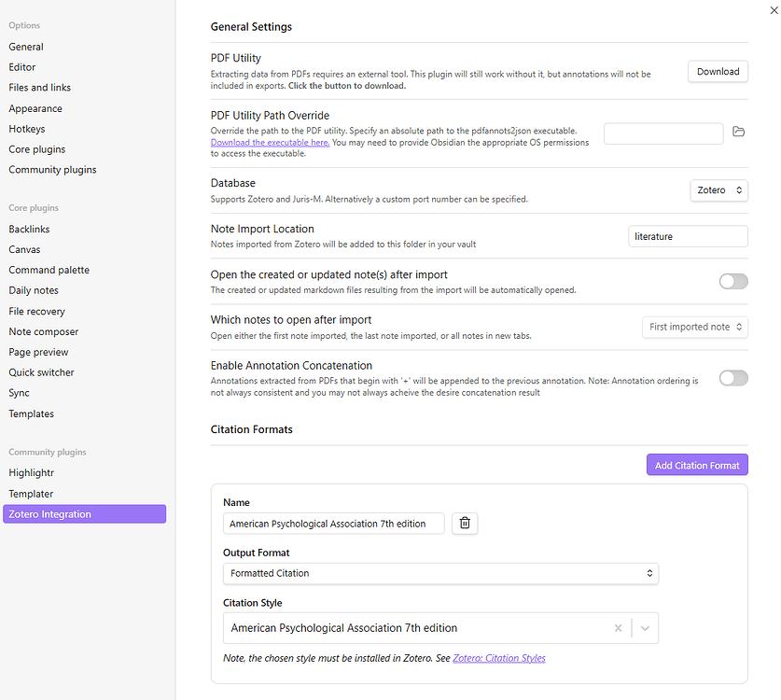Image resolution: width=781 pixels, height=700 pixels.
Task: Enable Annotation Concatenation toggle
Action: point(732,378)
